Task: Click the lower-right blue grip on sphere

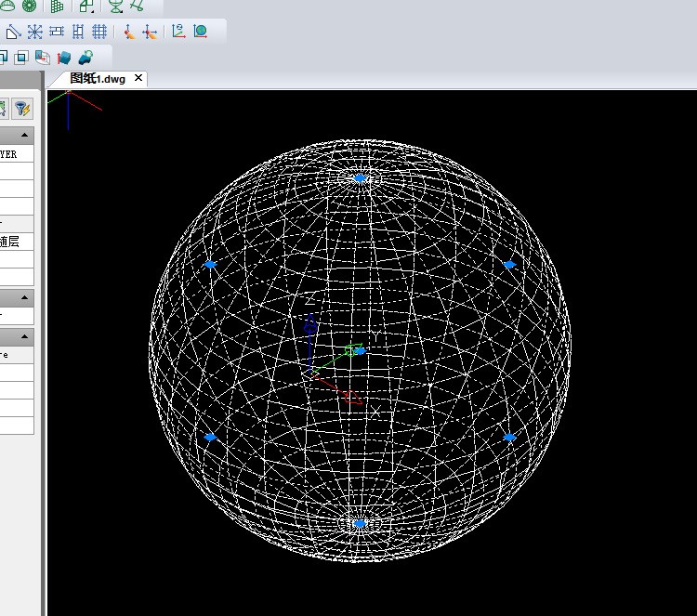Action: coord(509,437)
